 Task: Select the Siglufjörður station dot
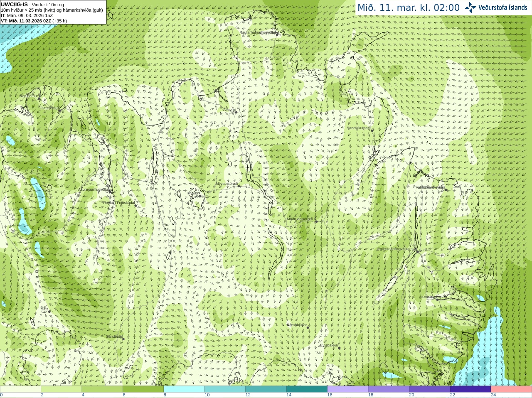pos(39,98)
